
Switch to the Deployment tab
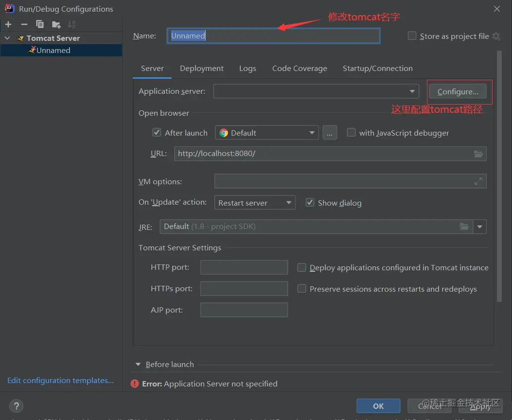click(x=201, y=69)
